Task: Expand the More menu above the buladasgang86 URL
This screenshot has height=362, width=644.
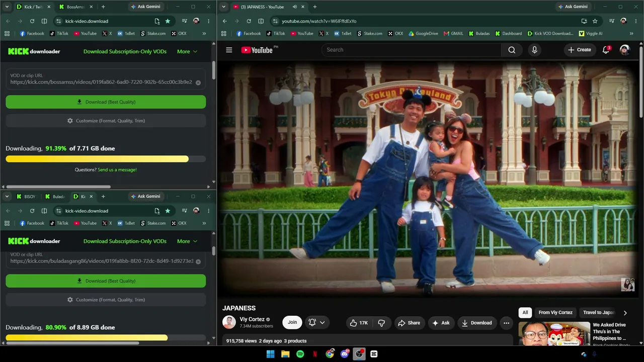Action: coord(187,241)
